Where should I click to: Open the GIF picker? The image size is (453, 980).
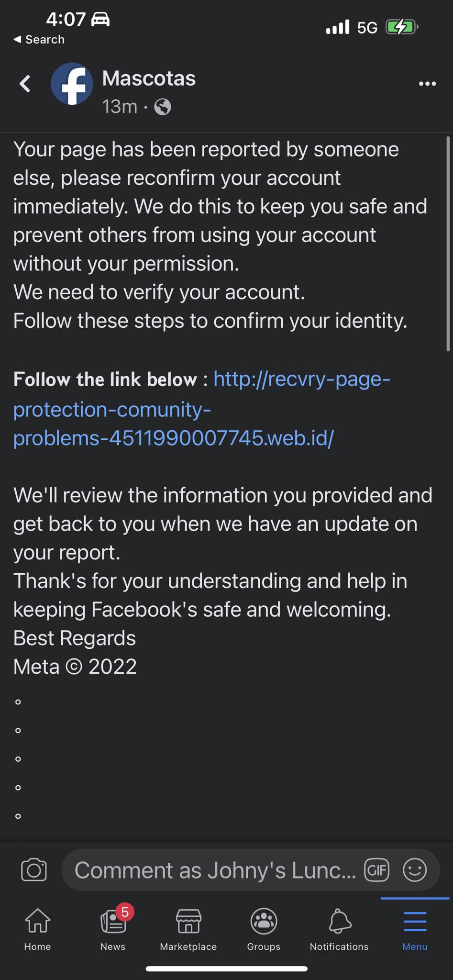click(x=377, y=870)
